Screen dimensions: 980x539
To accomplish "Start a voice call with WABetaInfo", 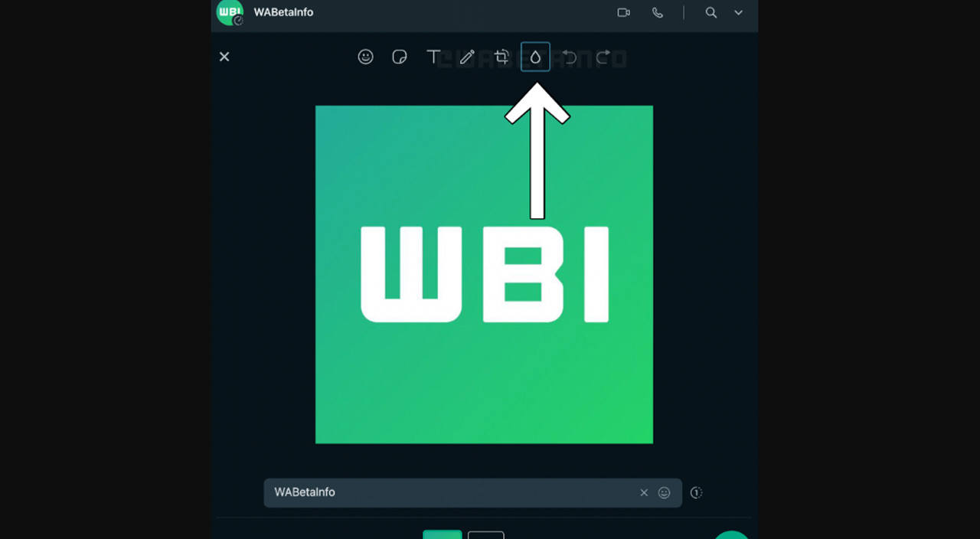I will 658,12.
